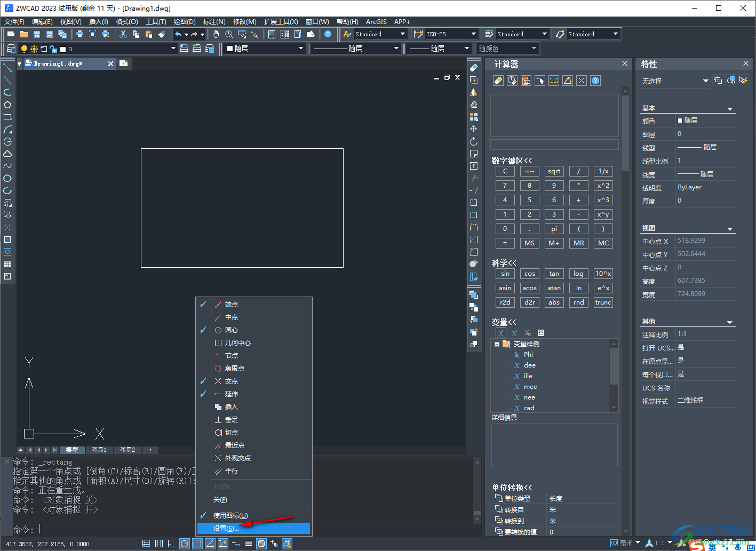Click the New drawing toolbar icon

click(11, 34)
